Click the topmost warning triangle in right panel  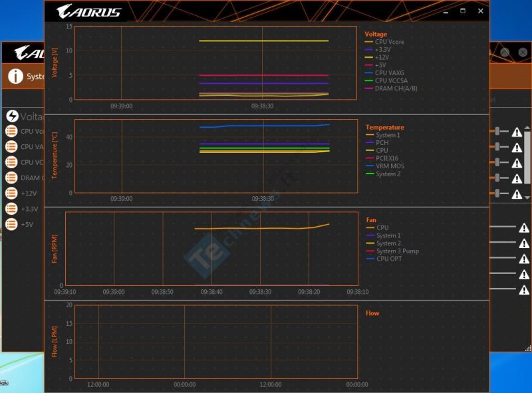point(517,132)
